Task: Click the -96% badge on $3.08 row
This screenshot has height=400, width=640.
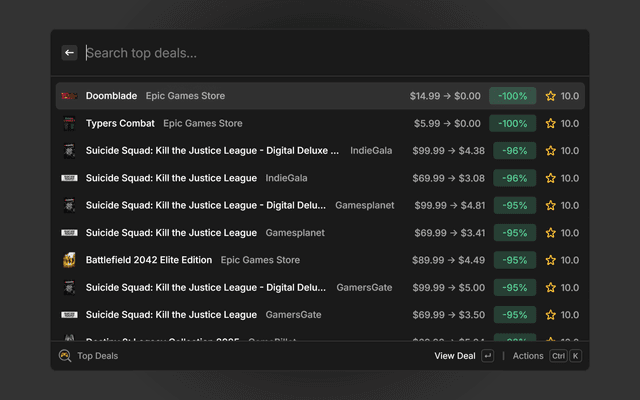Action: (x=515, y=178)
